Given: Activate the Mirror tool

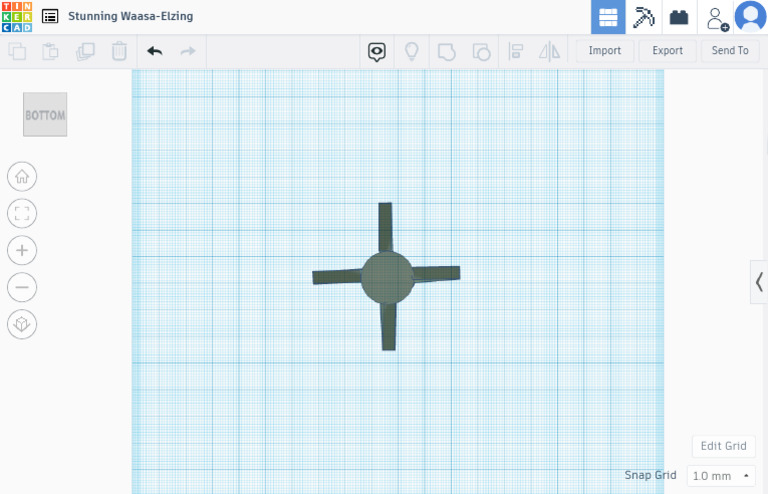Looking at the screenshot, I should 549,51.
